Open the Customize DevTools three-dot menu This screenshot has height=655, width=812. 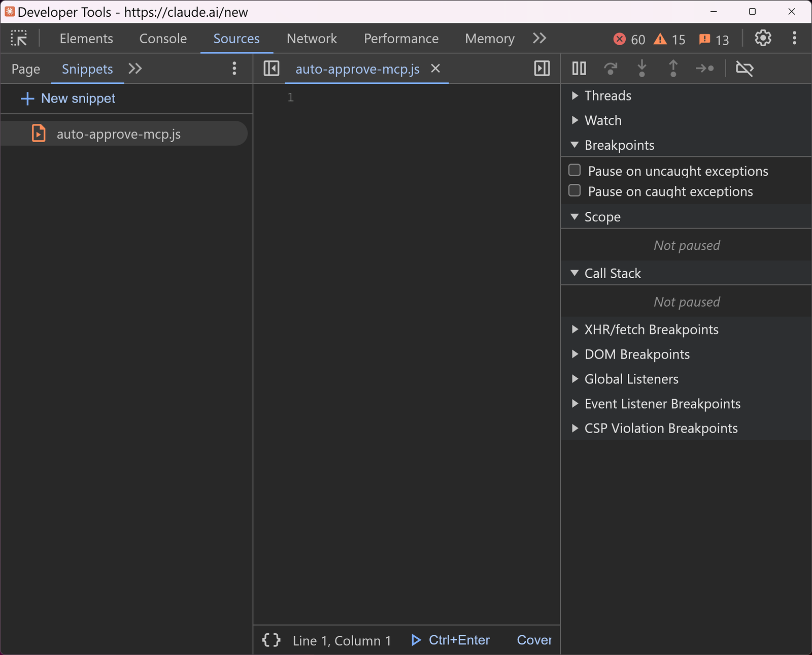click(x=794, y=38)
